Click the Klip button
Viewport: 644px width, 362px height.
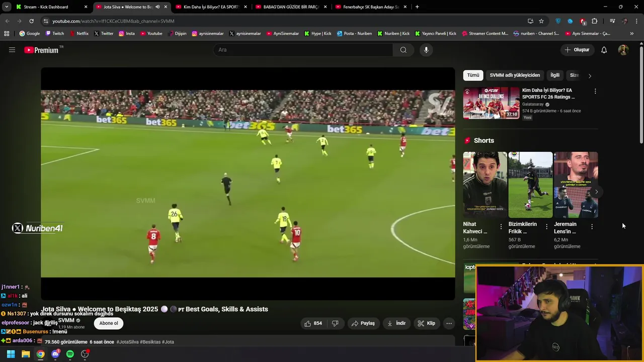[x=427, y=323]
